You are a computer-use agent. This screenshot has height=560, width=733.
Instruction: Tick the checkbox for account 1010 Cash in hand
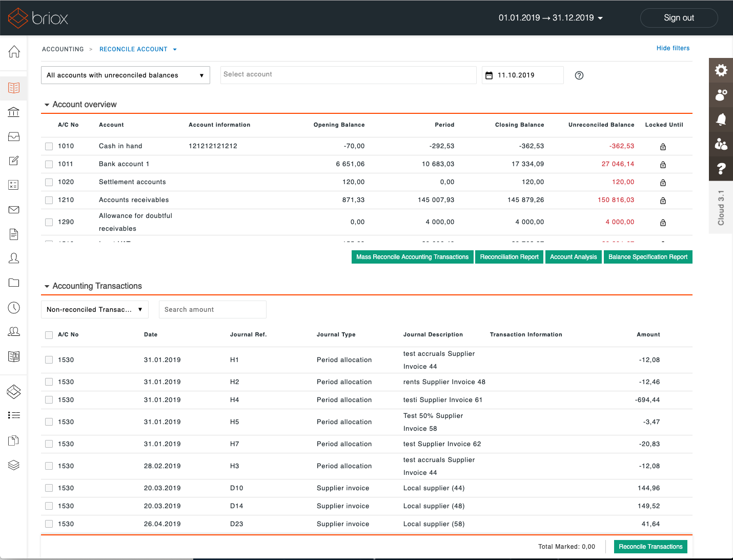[49, 146]
